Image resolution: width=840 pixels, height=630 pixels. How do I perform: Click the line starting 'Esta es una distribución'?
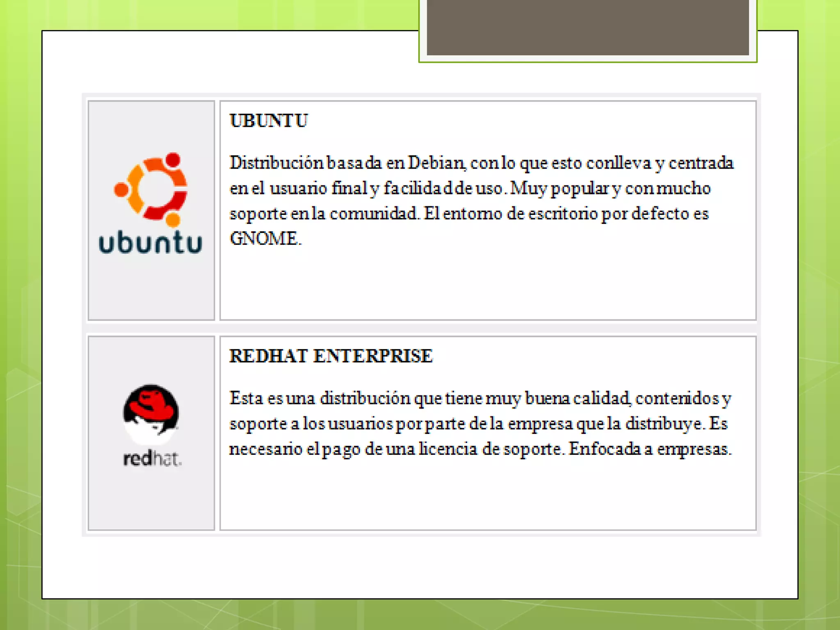tap(480, 399)
